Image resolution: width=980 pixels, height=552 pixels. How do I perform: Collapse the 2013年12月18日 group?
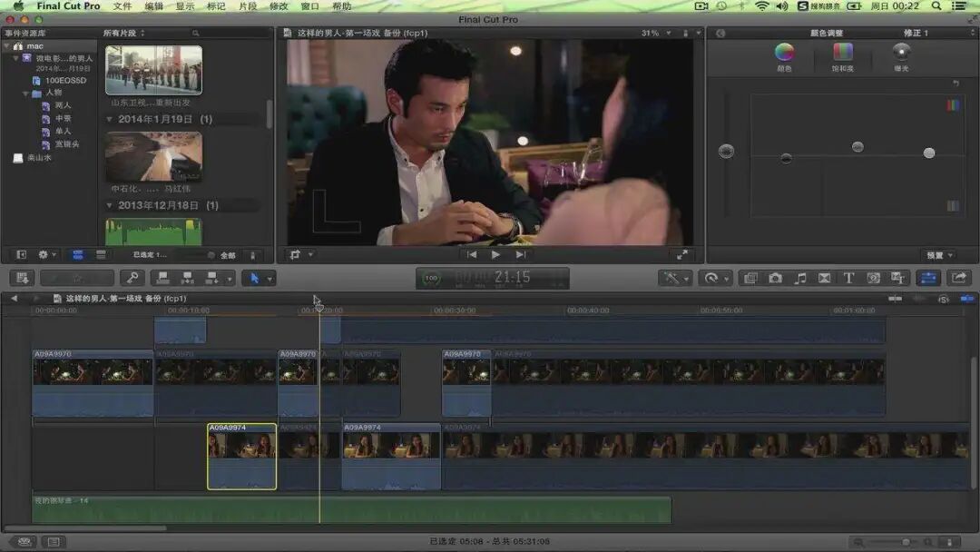(110, 206)
